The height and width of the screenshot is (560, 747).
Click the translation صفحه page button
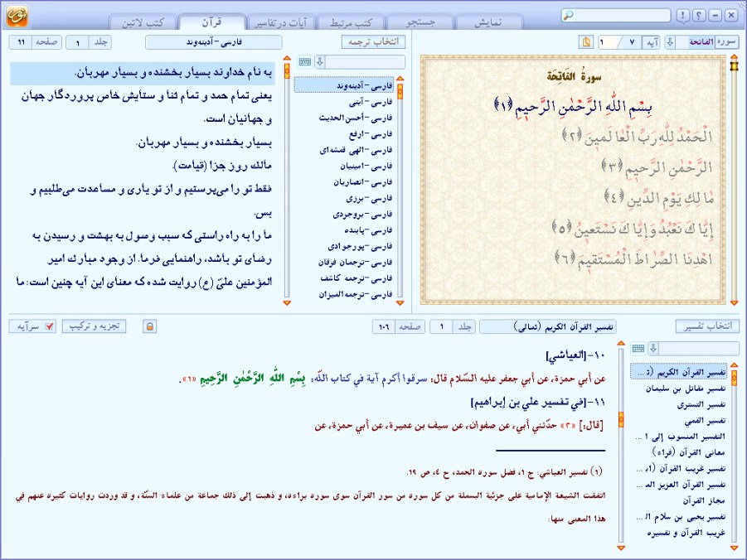[x=46, y=42]
